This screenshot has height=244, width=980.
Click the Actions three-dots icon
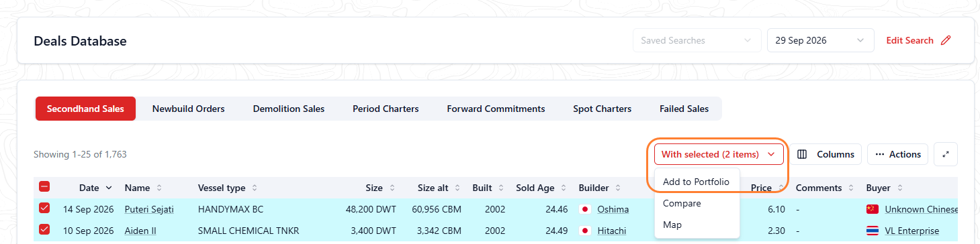pyautogui.click(x=880, y=154)
